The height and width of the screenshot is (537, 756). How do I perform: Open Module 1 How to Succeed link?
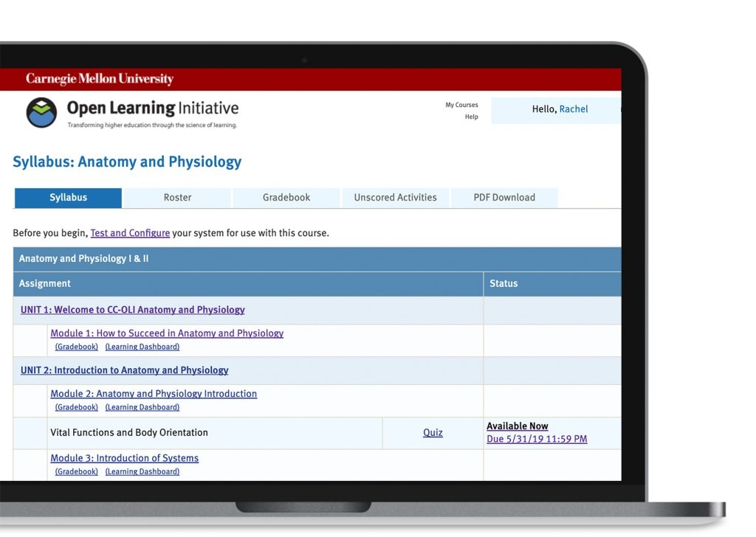coord(167,333)
